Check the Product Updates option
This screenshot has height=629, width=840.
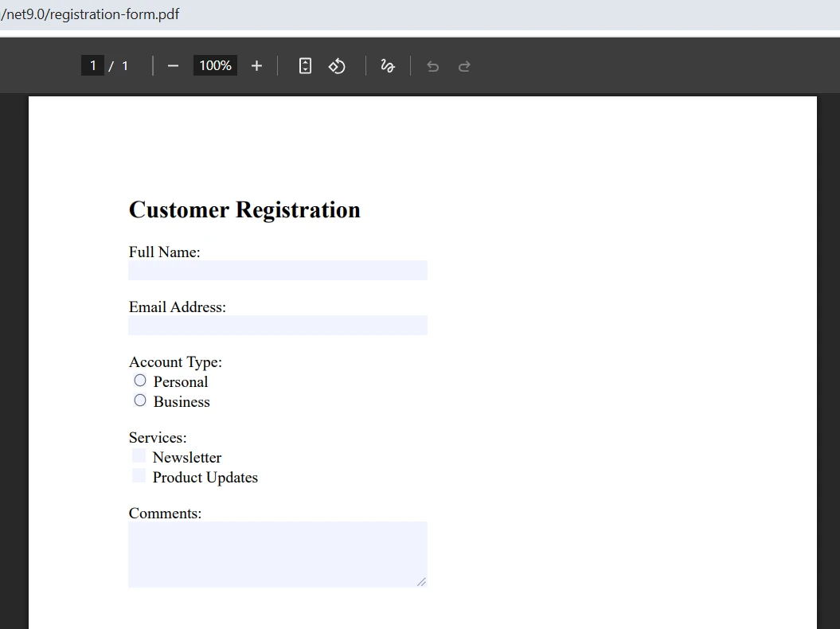[x=139, y=475]
